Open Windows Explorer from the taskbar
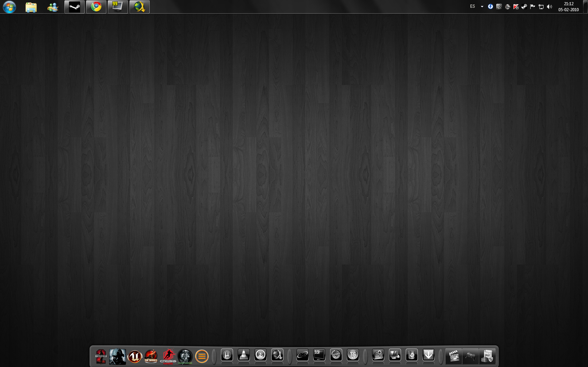Screen dimensions: 588x367 [x=31, y=7]
